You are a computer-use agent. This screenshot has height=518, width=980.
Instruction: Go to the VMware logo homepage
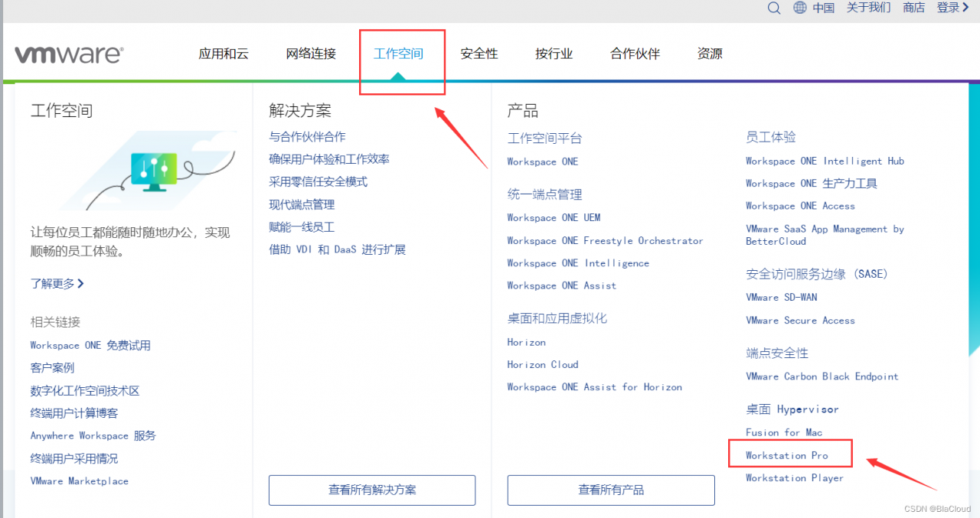[69, 54]
